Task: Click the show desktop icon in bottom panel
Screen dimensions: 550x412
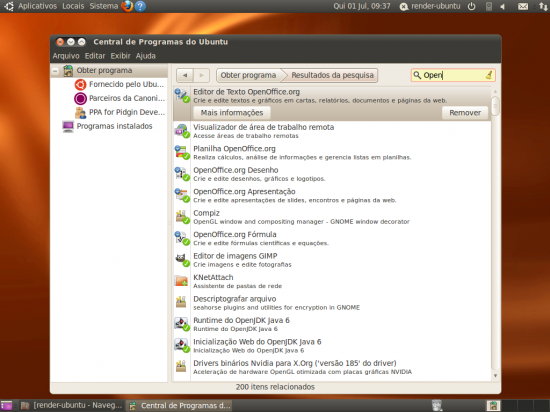Action: (6, 405)
